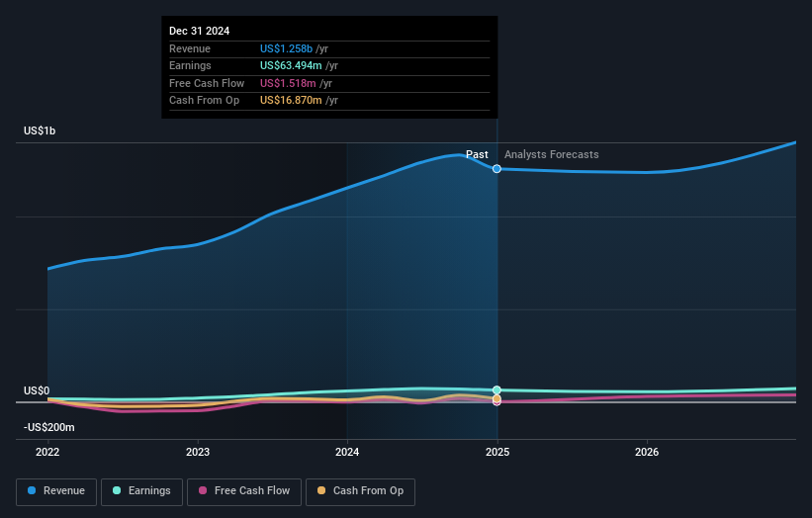Toggle the Free Cash Flow legend button

click(x=244, y=491)
